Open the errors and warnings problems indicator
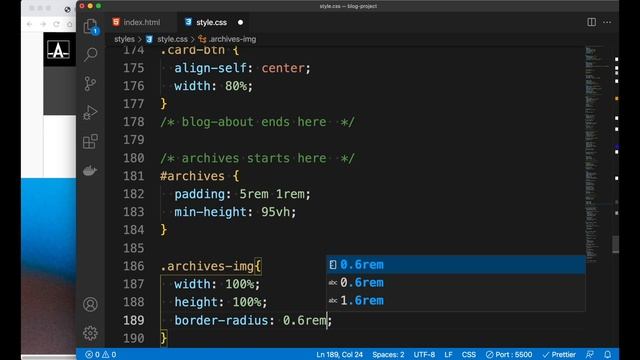This screenshot has height=360, width=640. tap(100, 354)
